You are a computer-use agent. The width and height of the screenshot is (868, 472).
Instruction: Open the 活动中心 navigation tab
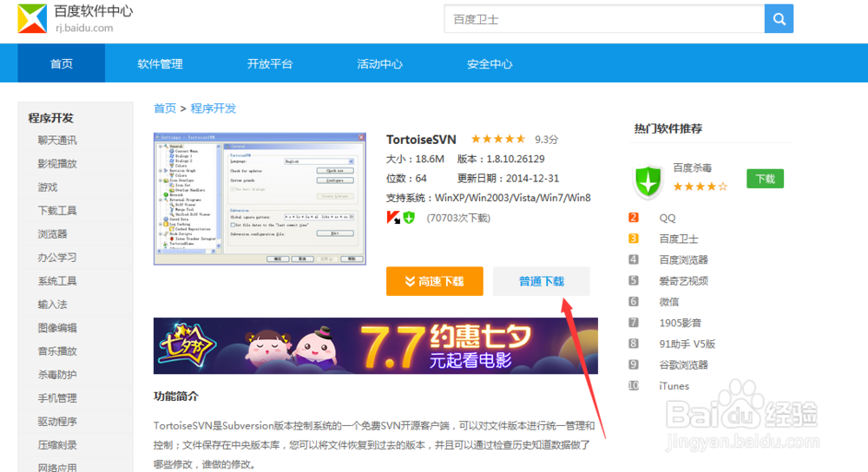379,63
